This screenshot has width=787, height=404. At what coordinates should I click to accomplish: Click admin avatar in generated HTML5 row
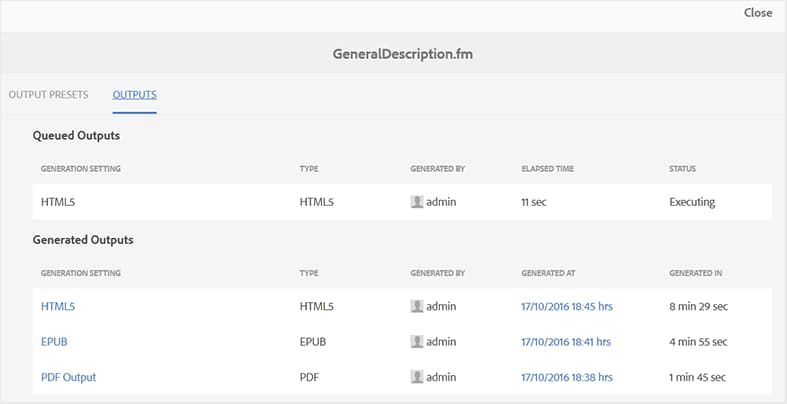tap(417, 306)
